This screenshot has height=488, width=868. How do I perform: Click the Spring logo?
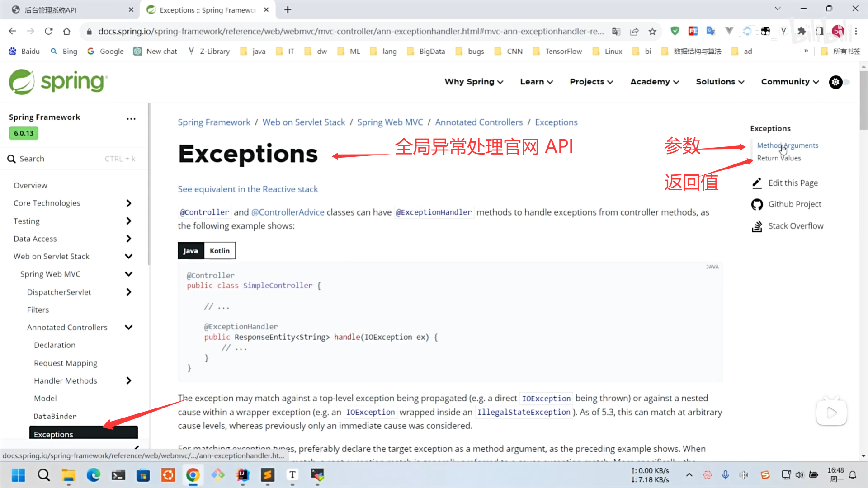pos(59,82)
